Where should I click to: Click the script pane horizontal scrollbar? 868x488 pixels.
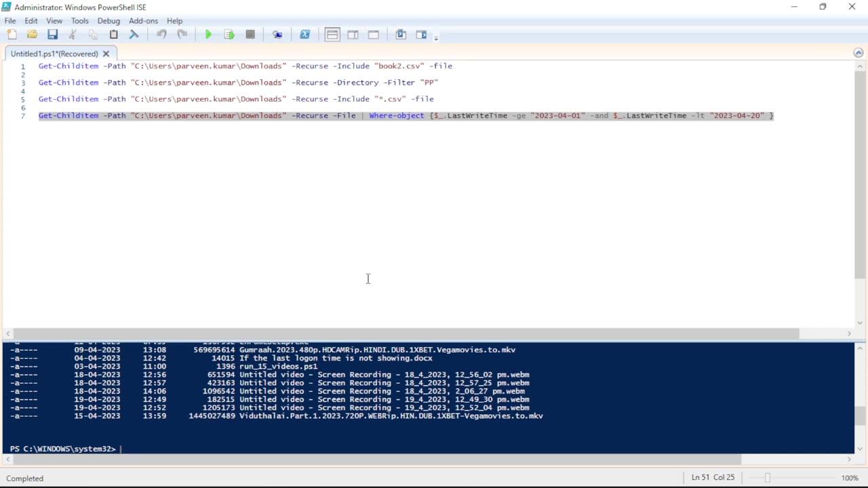tap(407, 333)
